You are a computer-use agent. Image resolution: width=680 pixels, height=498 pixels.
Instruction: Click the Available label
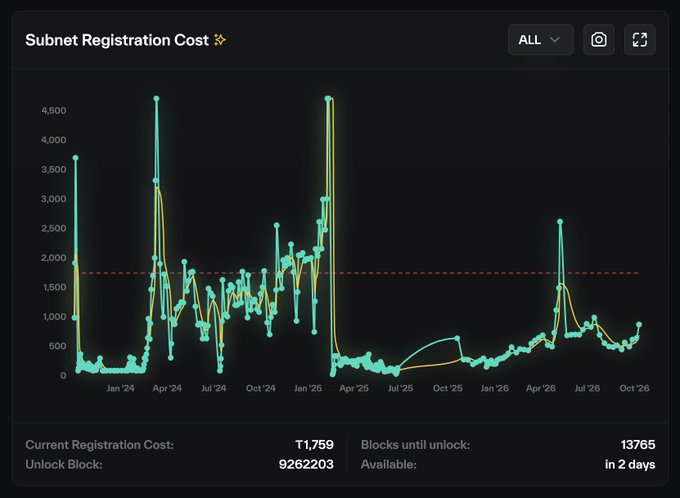click(389, 464)
